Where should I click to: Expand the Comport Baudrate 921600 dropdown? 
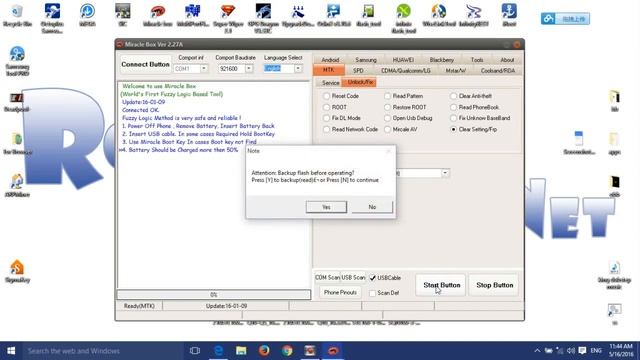coord(249,69)
